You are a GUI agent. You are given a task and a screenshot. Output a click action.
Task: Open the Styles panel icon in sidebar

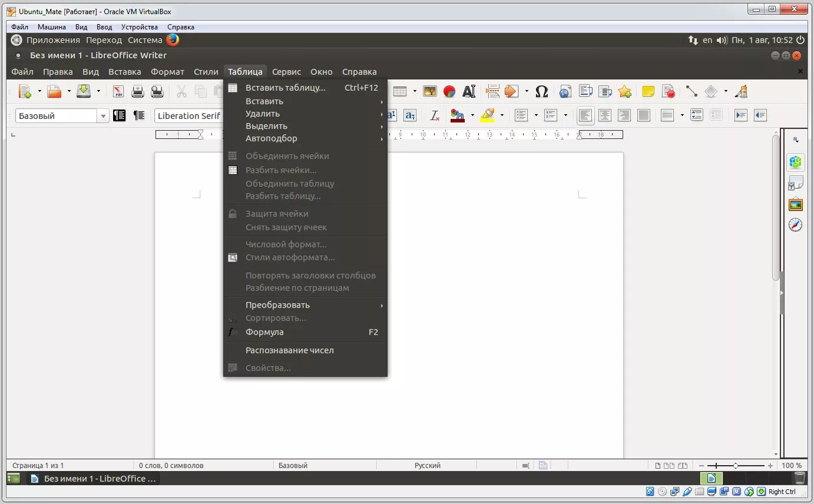[796, 183]
